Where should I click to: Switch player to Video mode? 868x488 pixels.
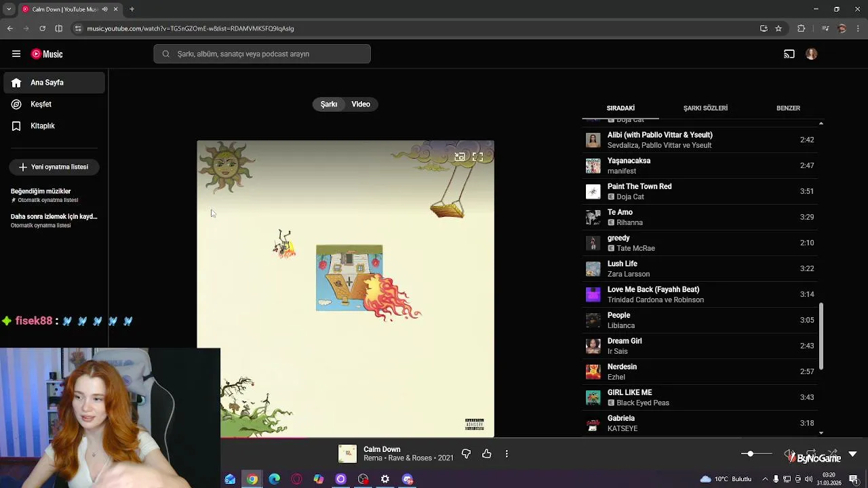click(361, 104)
